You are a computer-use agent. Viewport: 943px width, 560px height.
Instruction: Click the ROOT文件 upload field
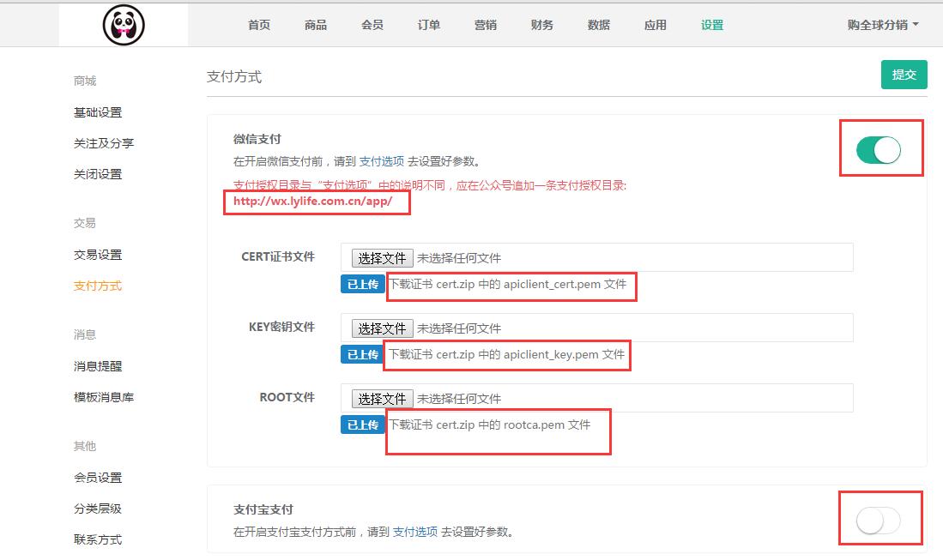point(596,399)
